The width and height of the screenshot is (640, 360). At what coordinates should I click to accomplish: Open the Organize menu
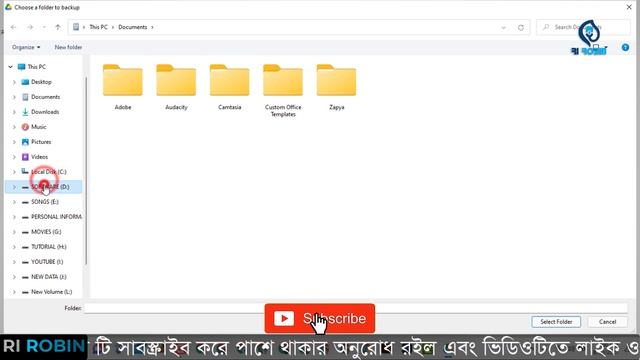(26, 47)
